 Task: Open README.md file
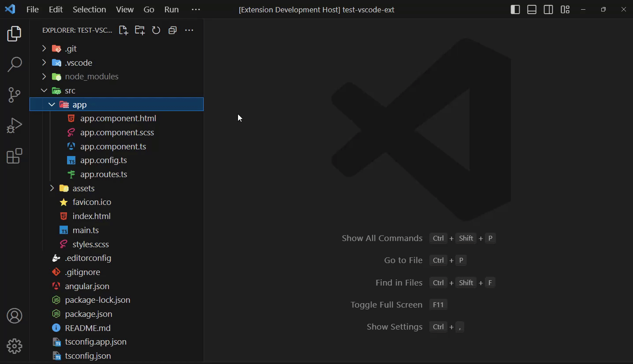116,328
